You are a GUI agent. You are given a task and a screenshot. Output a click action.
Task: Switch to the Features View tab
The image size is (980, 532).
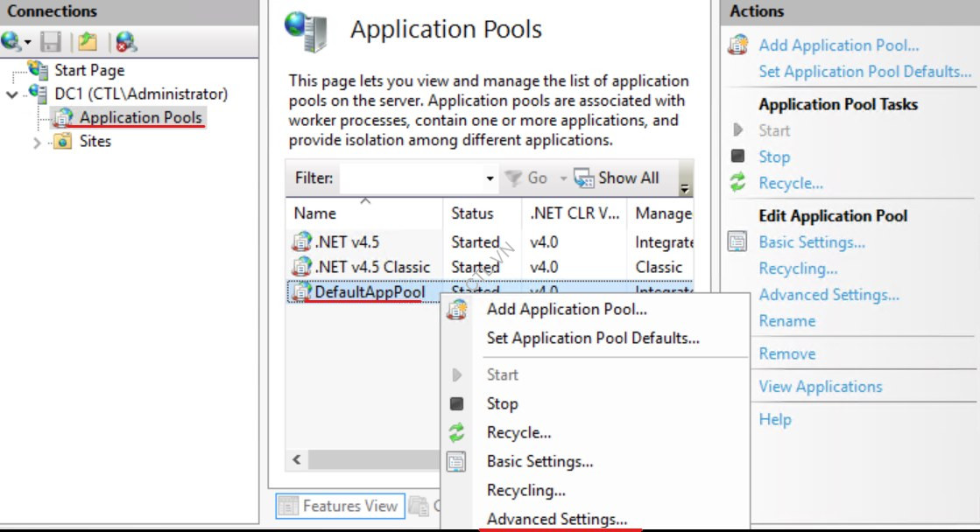[339, 506]
